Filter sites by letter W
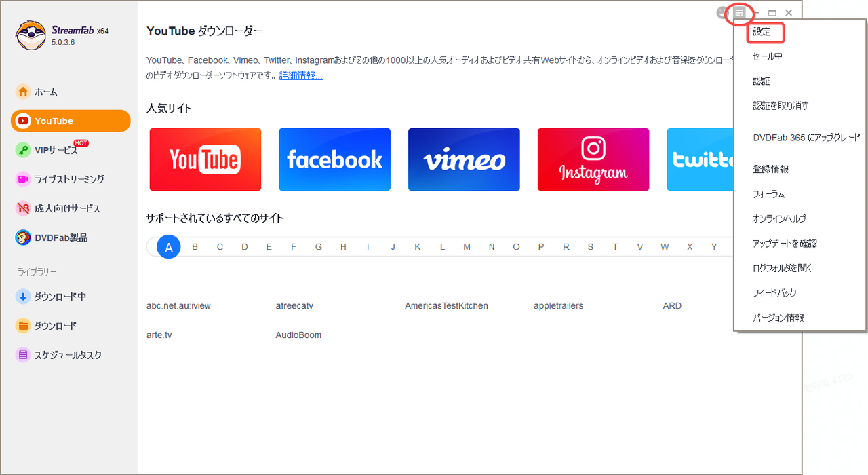The height and width of the screenshot is (475, 868). (665, 247)
